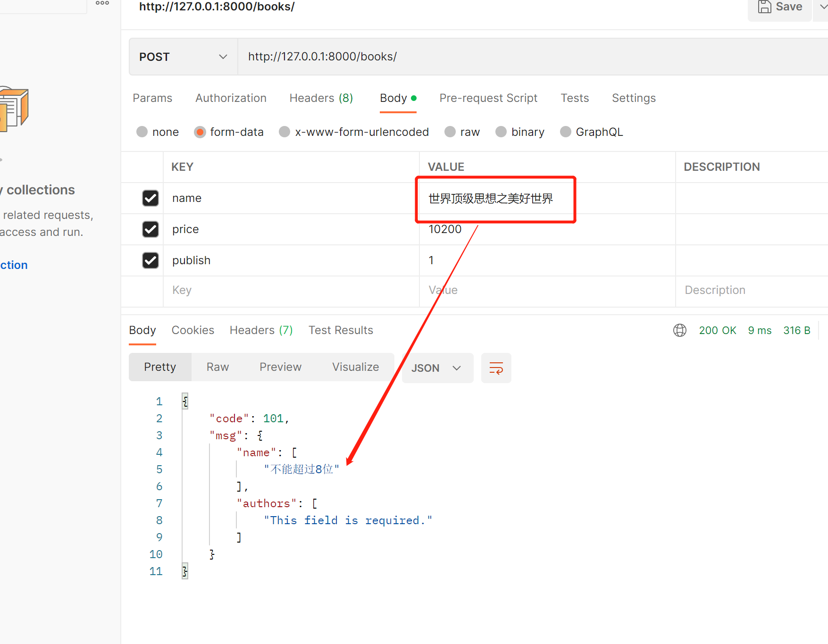
Task: Click the empty Description placeholder field
Action: click(x=752, y=290)
